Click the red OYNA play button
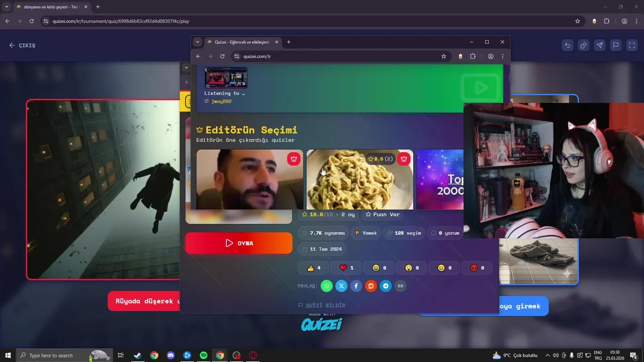 pos(239,243)
